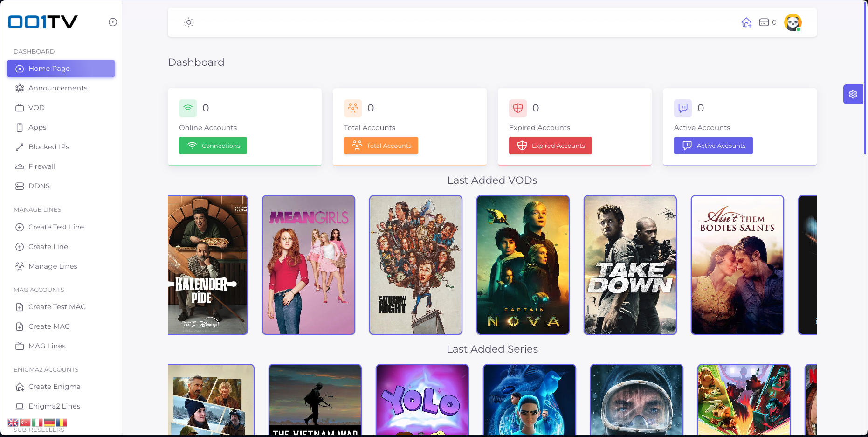Open Take Down VOD poster
Screen dimensions: 868x437
click(x=630, y=265)
